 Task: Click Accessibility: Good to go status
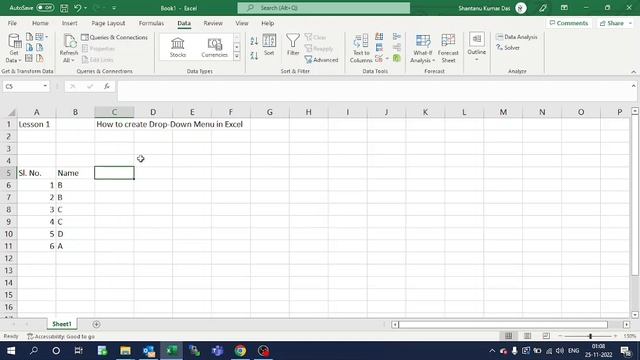[61, 336]
